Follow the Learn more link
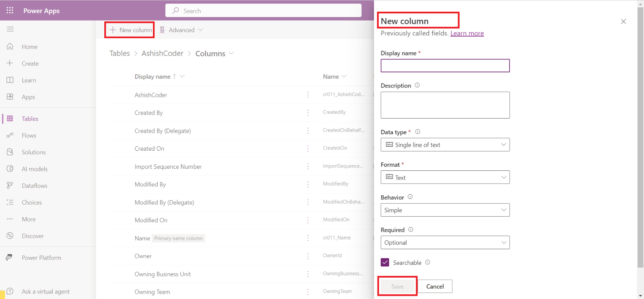Image resolution: width=644 pixels, height=299 pixels. [x=467, y=33]
